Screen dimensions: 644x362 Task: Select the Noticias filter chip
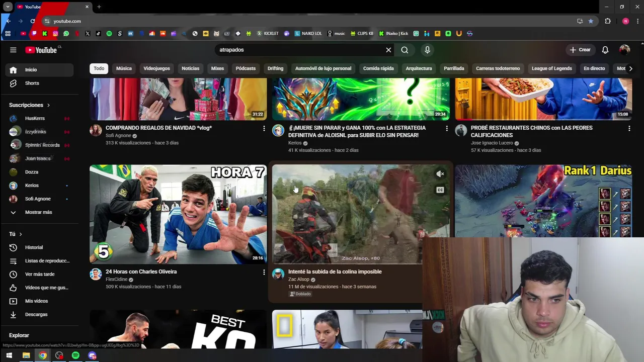pyautogui.click(x=190, y=68)
